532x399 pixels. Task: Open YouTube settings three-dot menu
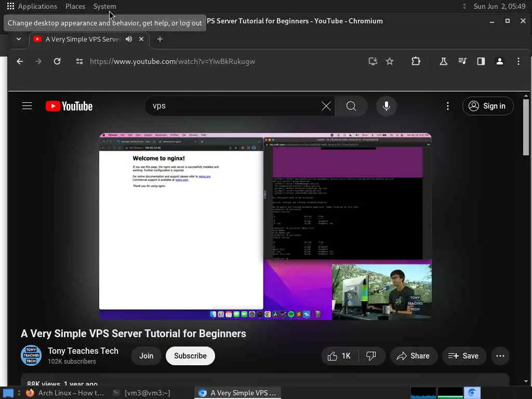tap(448, 106)
